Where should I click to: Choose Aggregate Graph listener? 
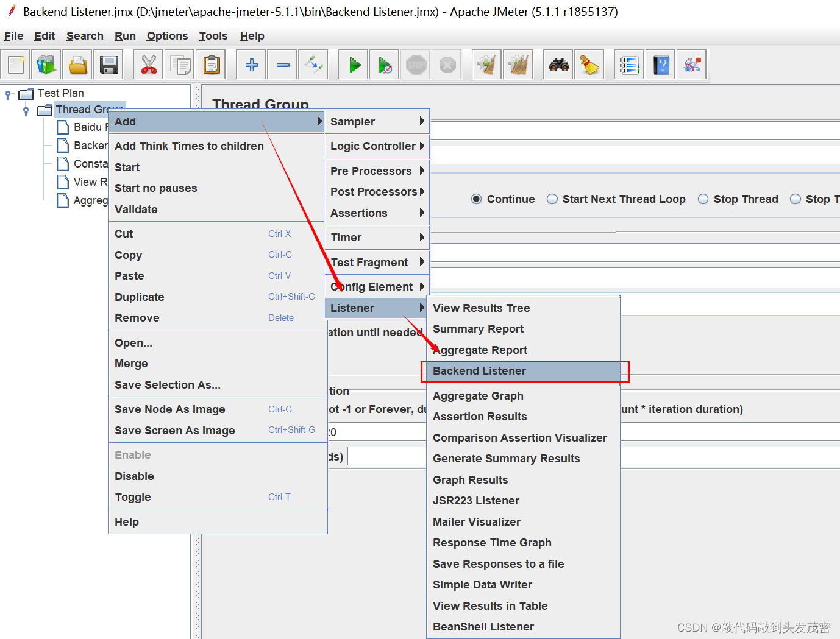tap(523, 396)
